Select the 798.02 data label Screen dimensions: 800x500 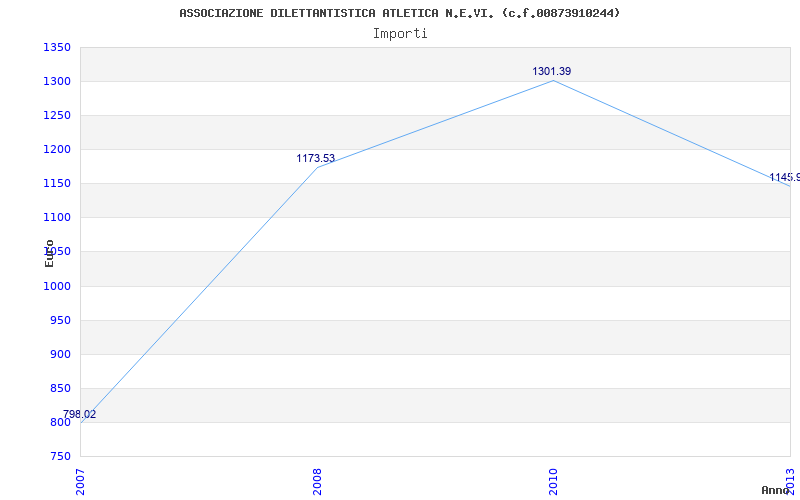click(80, 414)
